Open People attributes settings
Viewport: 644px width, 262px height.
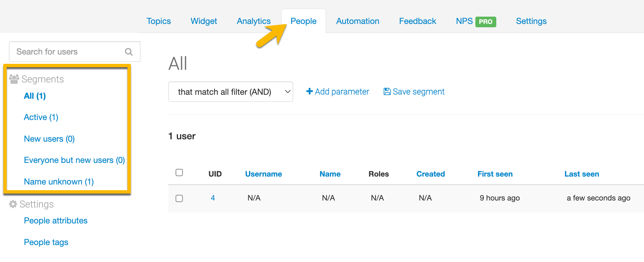click(x=56, y=221)
